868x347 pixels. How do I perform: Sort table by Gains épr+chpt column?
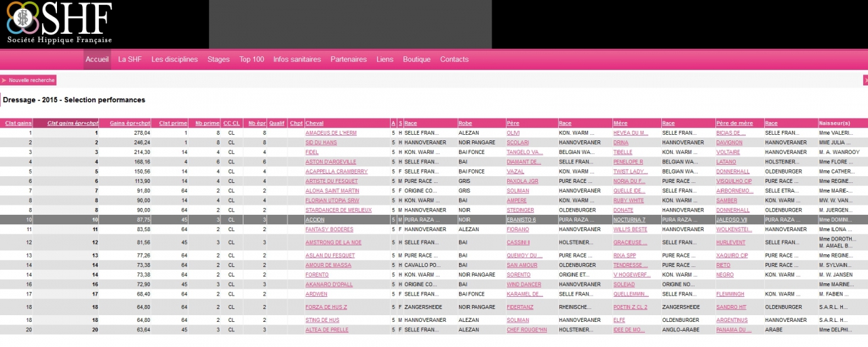tap(130, 123)
